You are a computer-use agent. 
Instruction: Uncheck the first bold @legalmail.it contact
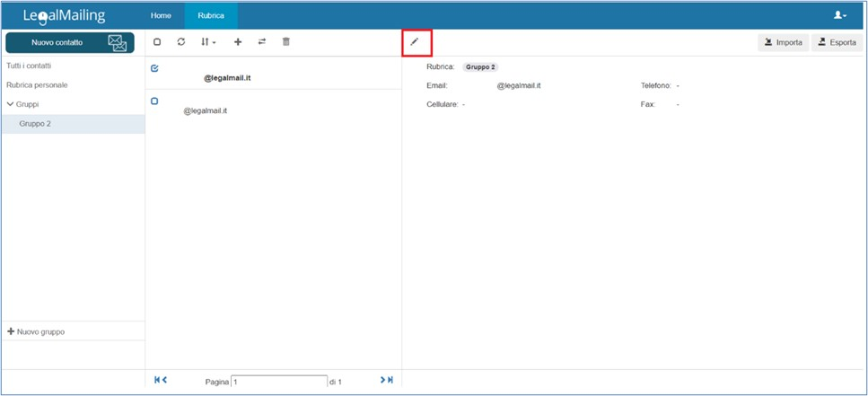pos(154,68)
